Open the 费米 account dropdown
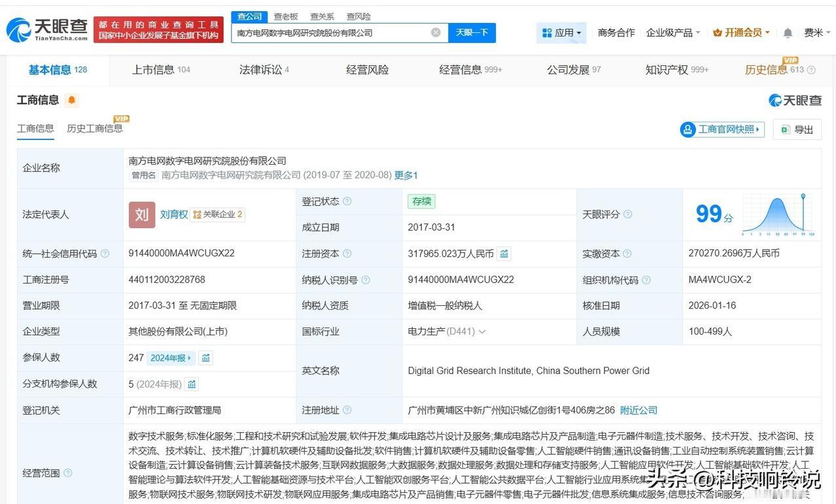Screen dimensions: 836x504 pos(817,33)
